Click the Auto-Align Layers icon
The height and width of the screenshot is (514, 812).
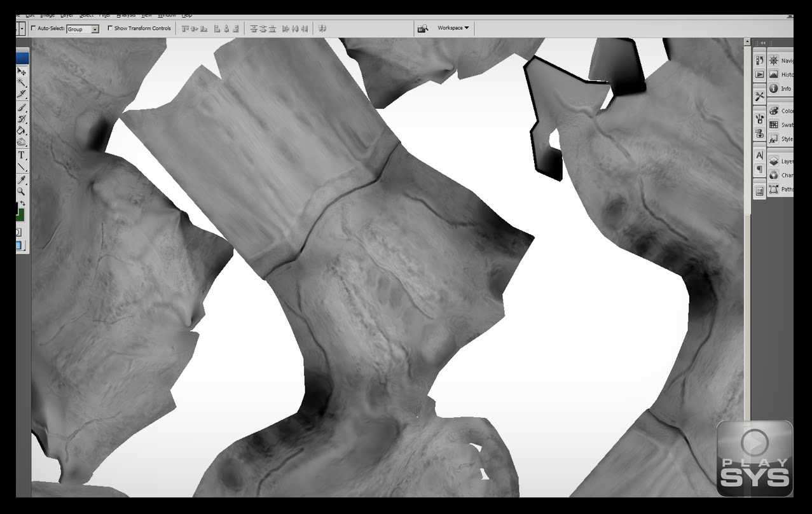click(322, 29)
